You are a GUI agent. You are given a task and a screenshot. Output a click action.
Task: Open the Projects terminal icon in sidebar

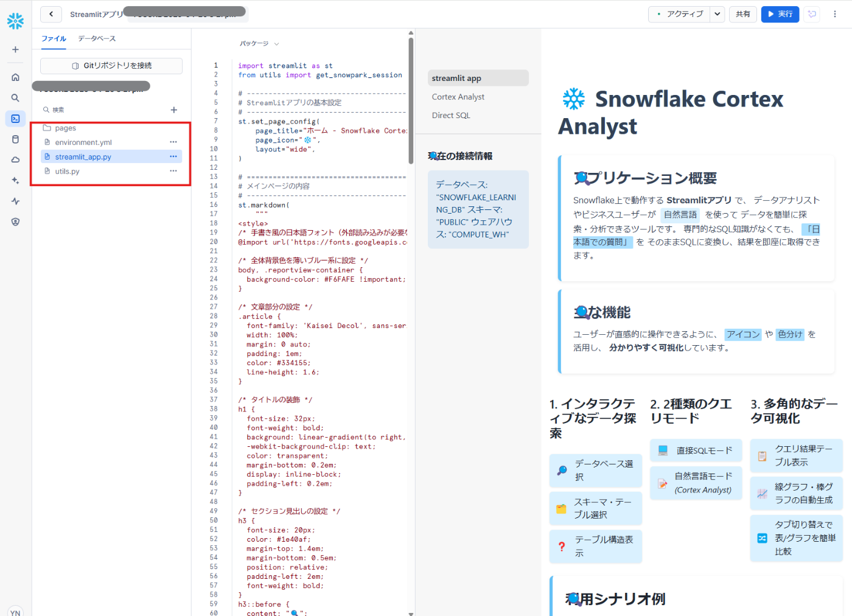(15, 119)
